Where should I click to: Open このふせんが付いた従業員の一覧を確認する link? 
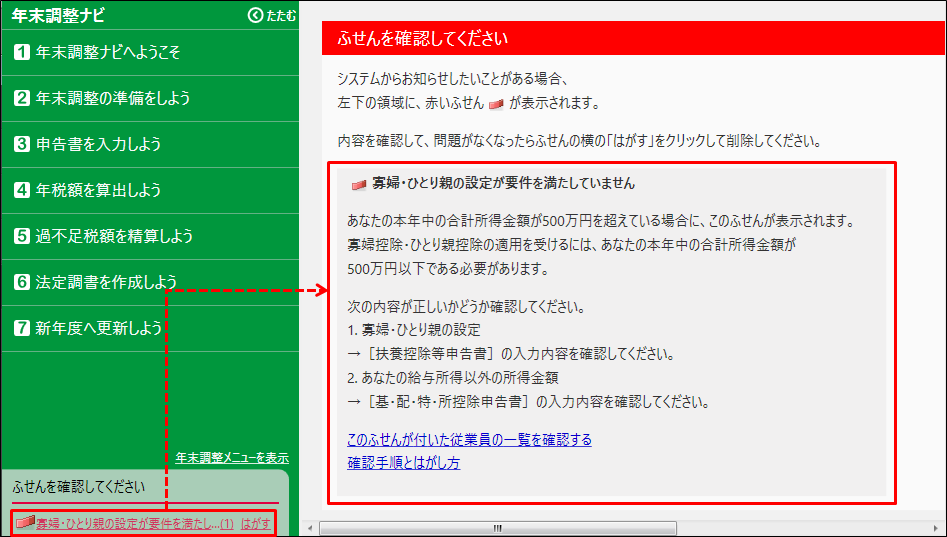coord(469,440)
